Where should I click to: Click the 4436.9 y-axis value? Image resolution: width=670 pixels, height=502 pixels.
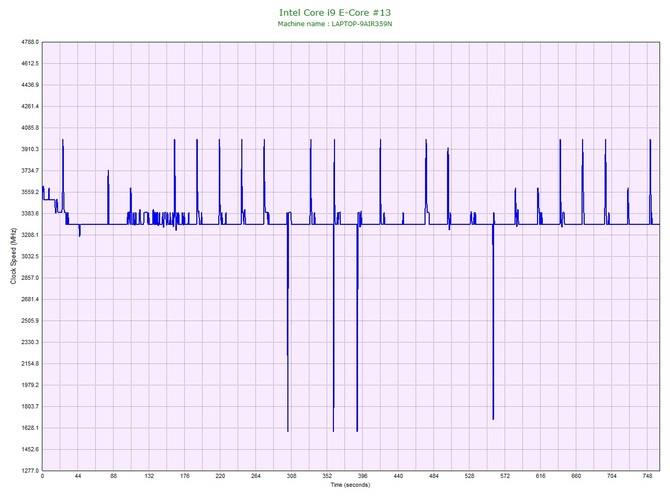[x=30, y=85]
